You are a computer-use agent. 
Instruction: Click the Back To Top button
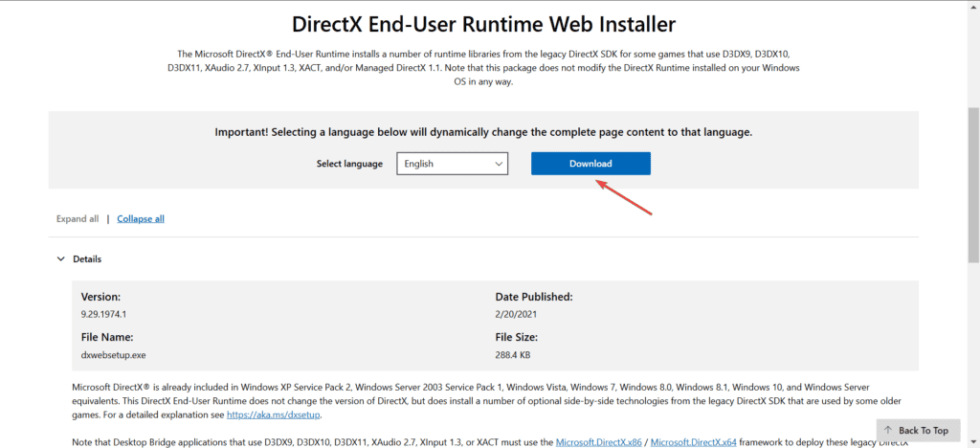[x=918, y=430]
